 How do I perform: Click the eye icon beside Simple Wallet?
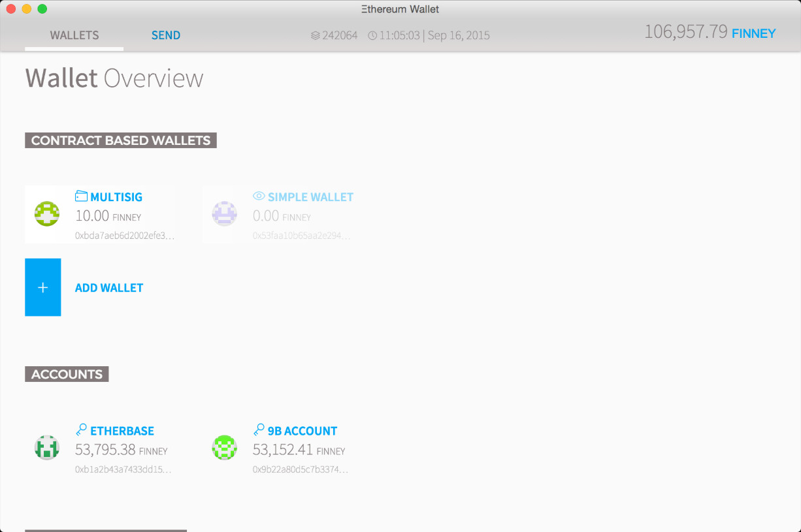point(259,196)
